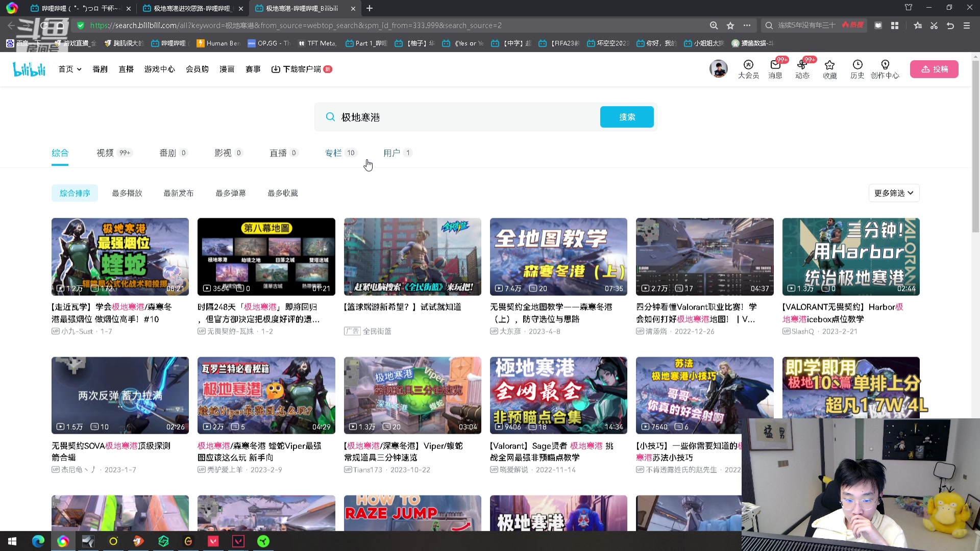Open the 极地寒港最强烟位蝰蛇 video thumbnail
Screen dimensions: 980x551
point(120,257)
